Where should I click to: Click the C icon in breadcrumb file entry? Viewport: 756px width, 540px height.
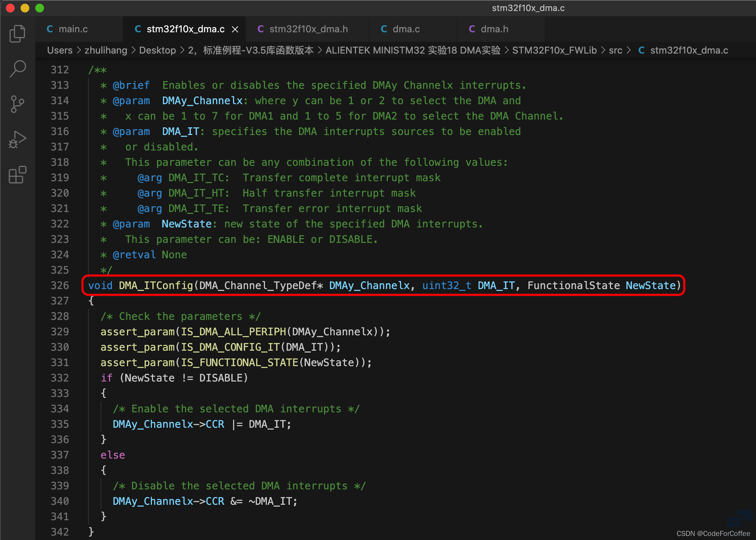pyautogui.click(x=641, y=50)
